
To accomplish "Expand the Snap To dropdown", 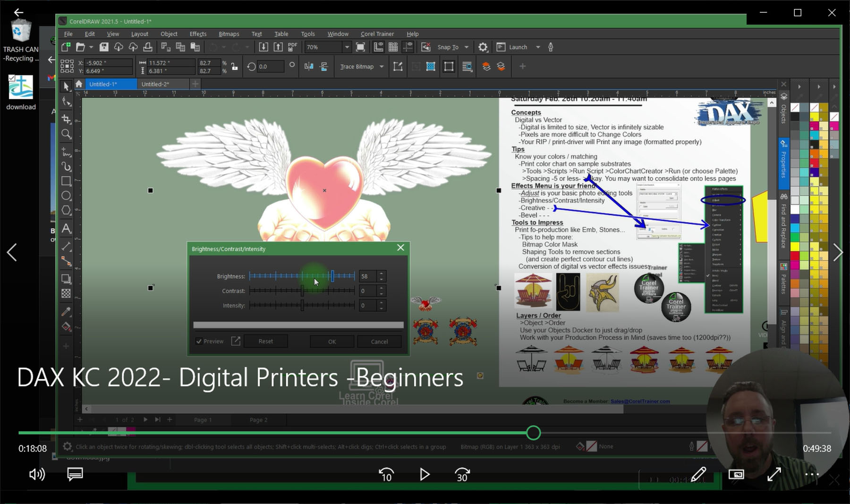I will point(467,47).
